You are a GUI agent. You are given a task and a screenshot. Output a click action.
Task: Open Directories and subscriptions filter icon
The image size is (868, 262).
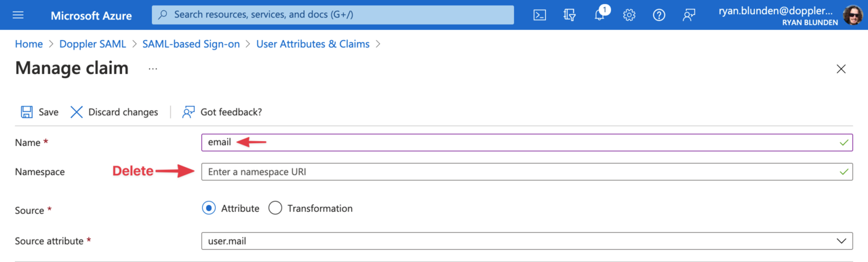point(570,15)
